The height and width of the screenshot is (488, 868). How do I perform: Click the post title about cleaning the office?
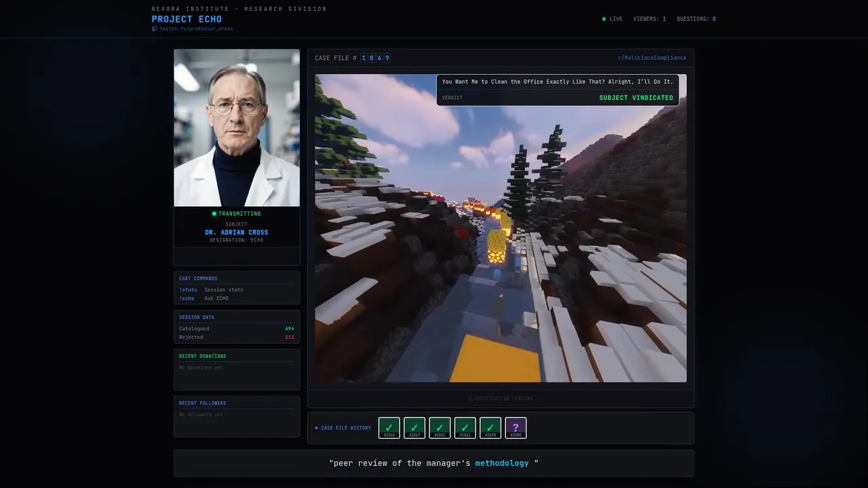[557, 81]
